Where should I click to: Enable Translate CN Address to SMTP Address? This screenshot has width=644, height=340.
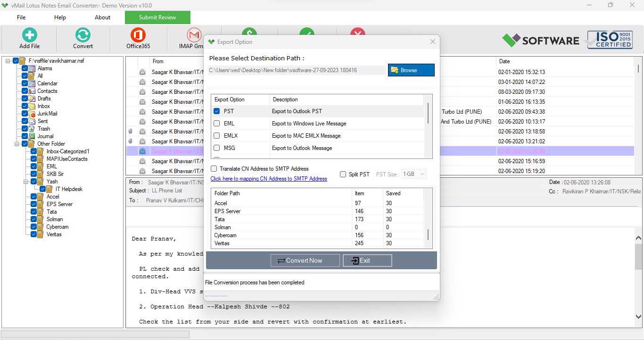pos(214,169)
